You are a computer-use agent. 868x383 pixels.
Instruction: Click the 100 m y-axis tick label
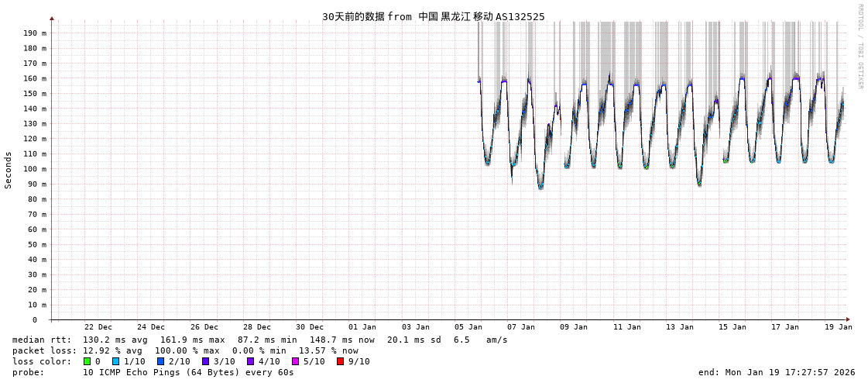tap(34, 169)
